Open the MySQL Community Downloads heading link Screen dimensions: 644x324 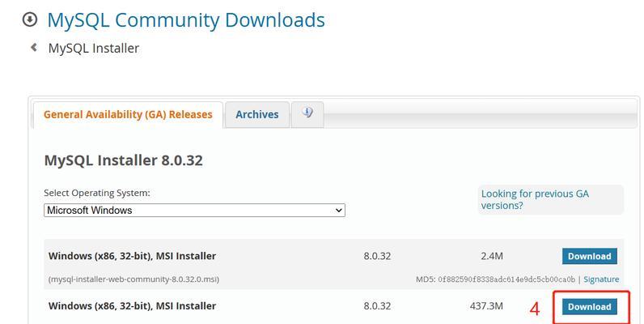click(186, 20)
